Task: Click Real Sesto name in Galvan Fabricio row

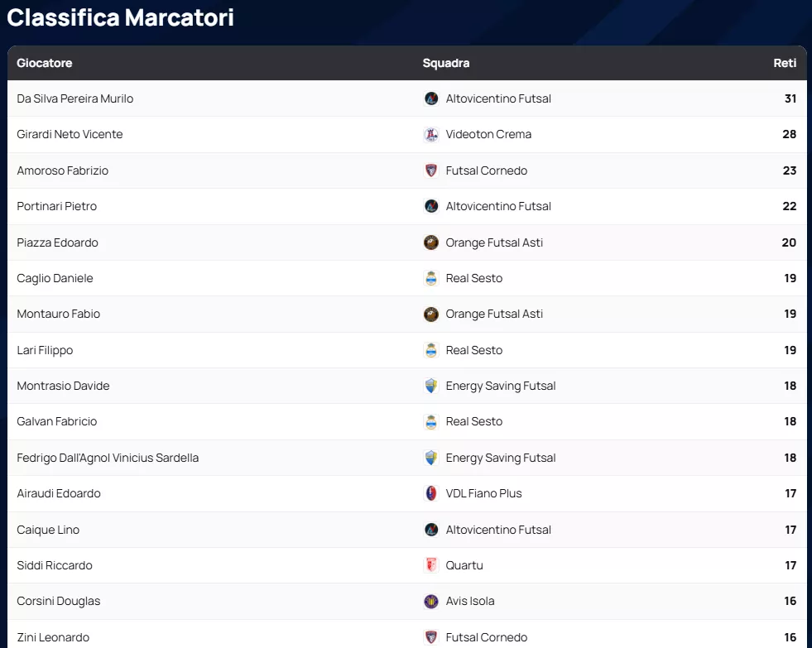Action: (474, 421)
